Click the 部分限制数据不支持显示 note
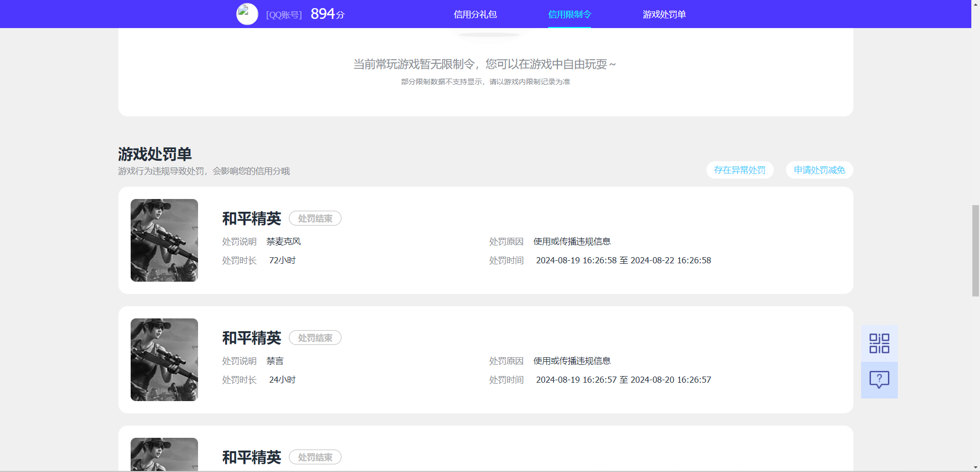 [485, 82]
